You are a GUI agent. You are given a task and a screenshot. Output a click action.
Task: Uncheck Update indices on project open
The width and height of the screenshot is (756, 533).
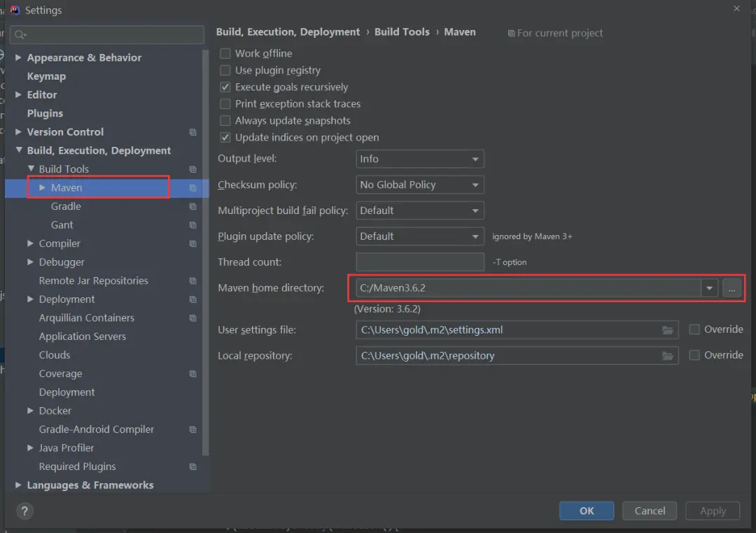coord(225,137)
